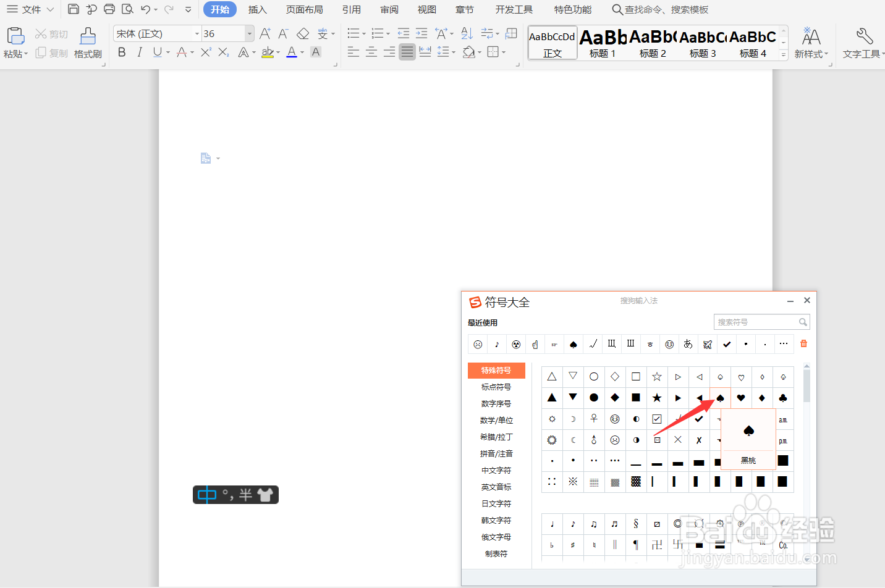Switch to the 审阅 ribbon tab
Viewport: 885px width, 588px height.
(x=389, y=9)
